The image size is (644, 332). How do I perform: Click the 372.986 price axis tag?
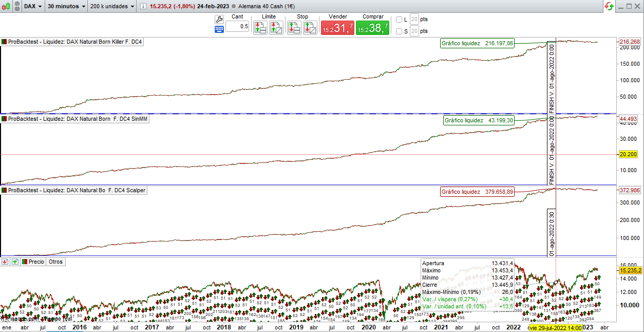[630, 190]
